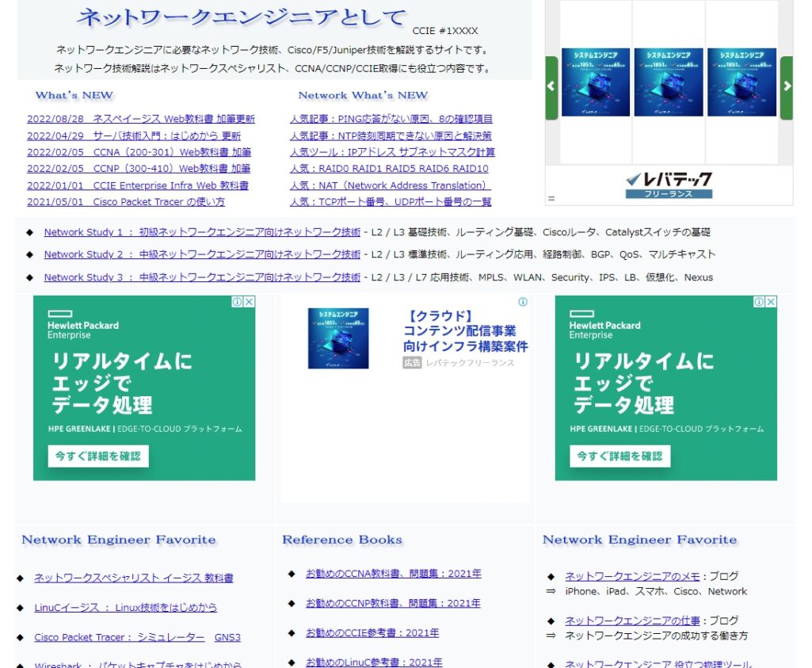Screen dimensions: 812x668
Task: Open お勧めのLinuC参考書:2021年 link
Action: pyautogui.click(x=374, y=662)
